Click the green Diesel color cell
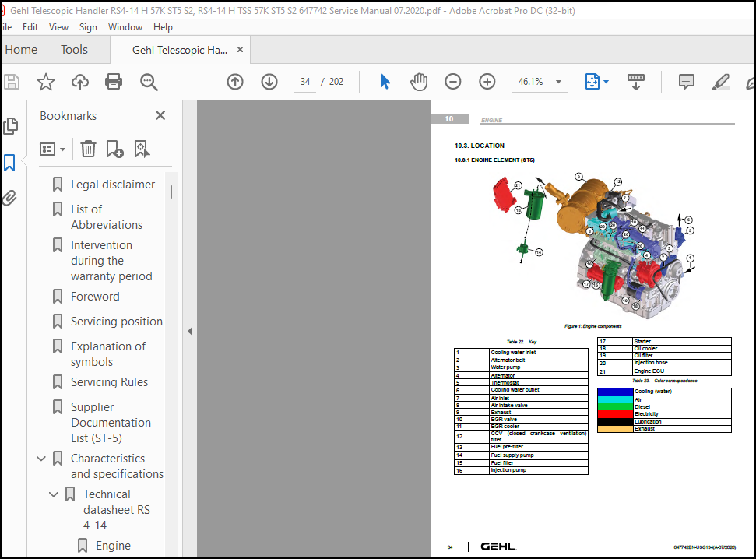Image resolution: width=756 pixels, height=559 pixels. (615, 406)
